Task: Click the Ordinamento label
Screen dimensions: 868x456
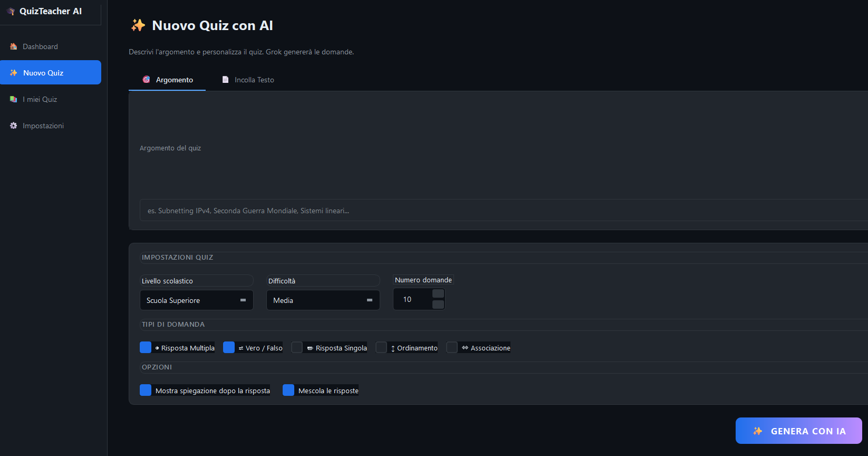Action: tap(417, 348)
